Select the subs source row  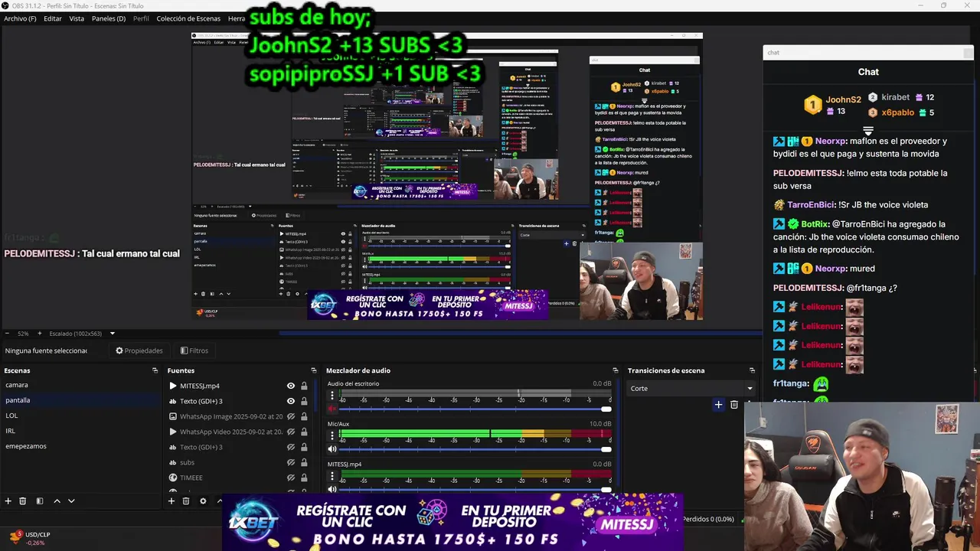click(x=239, y=462)
